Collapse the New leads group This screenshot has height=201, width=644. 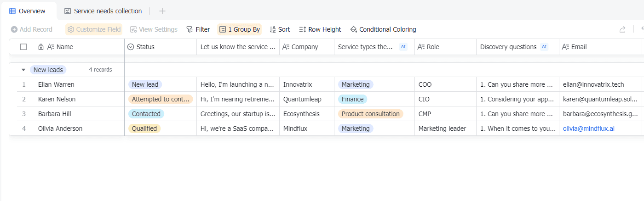pyautogui.click(x=23, y=70)
